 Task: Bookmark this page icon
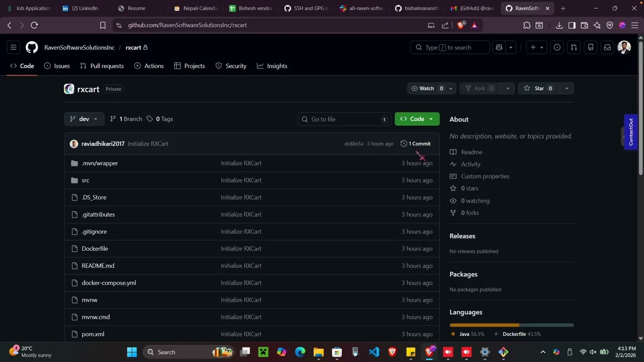tap(103, 25)
